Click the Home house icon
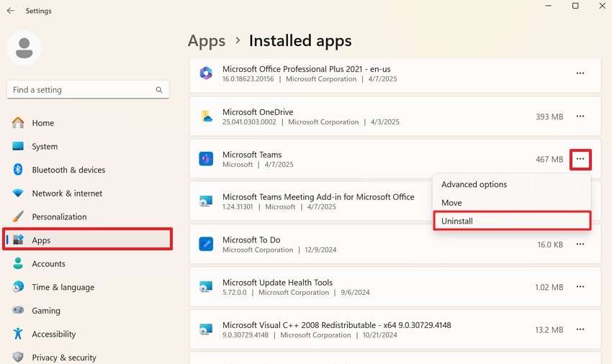 tap(18, 122)
